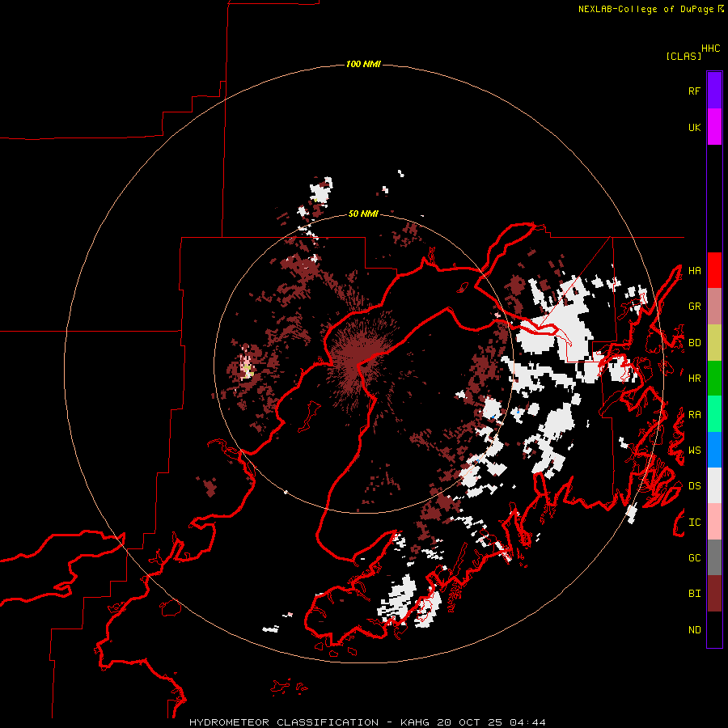Click the 50 NMI range ring label

(363, 214)
